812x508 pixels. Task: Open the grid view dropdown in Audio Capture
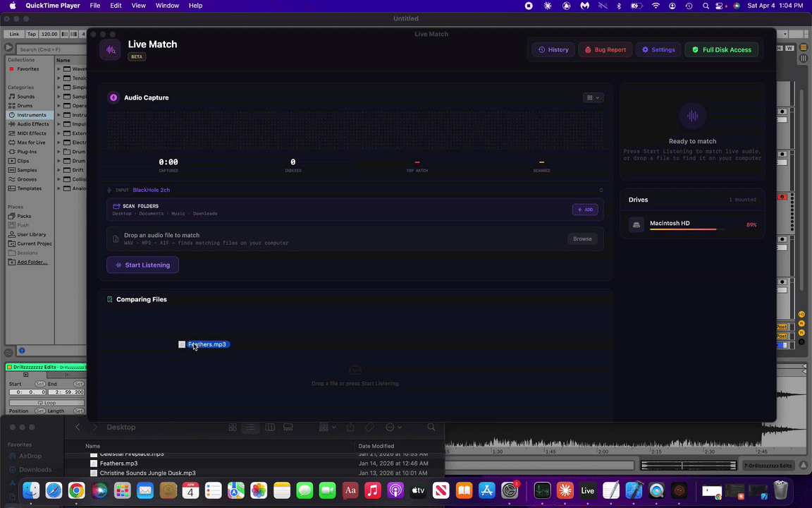(x=592, y=97)
